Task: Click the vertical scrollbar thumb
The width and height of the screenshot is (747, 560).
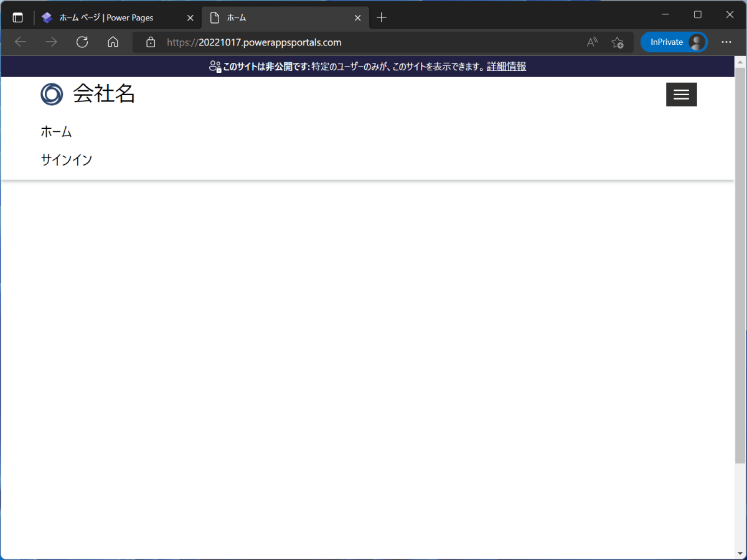Action: [x=740, y=265]
